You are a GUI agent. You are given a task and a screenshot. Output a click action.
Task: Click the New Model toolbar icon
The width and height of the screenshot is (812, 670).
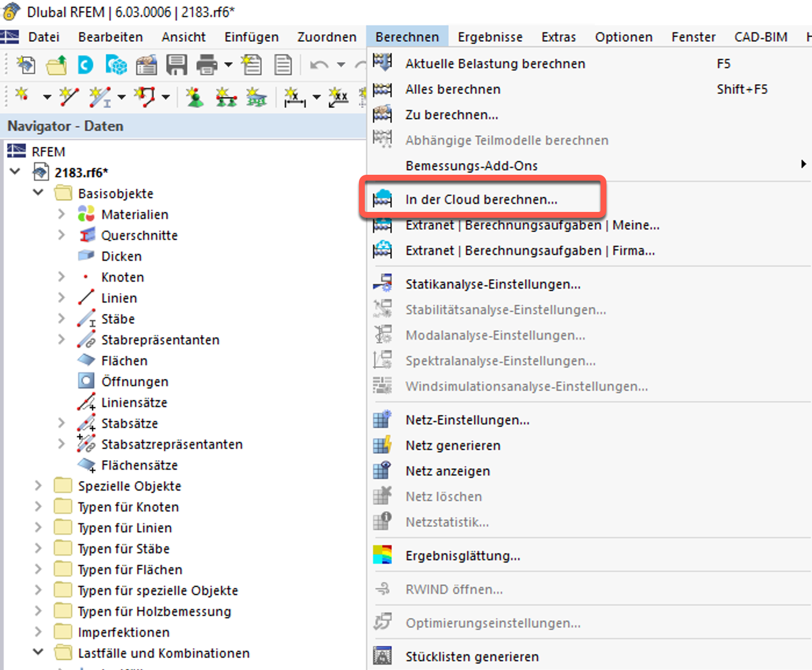(26, 64)
